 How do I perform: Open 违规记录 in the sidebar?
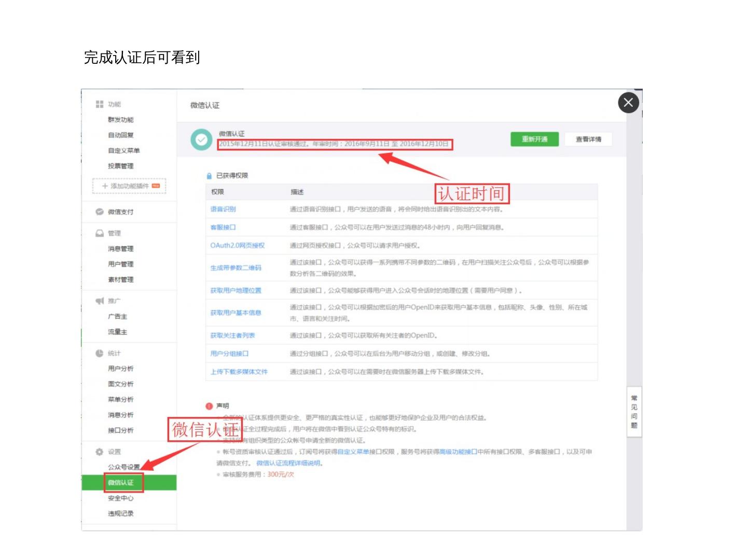click(121, 514)
